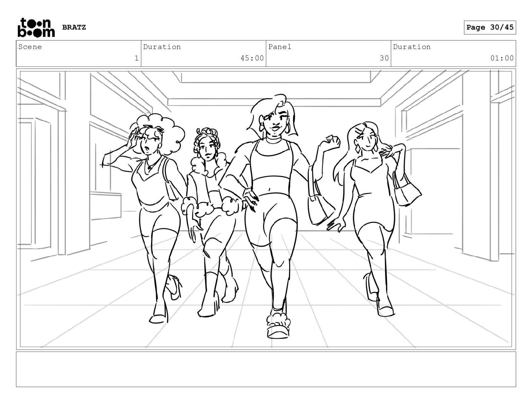Click the Toon Boom logo
The image size is (532, 411).
36,28
